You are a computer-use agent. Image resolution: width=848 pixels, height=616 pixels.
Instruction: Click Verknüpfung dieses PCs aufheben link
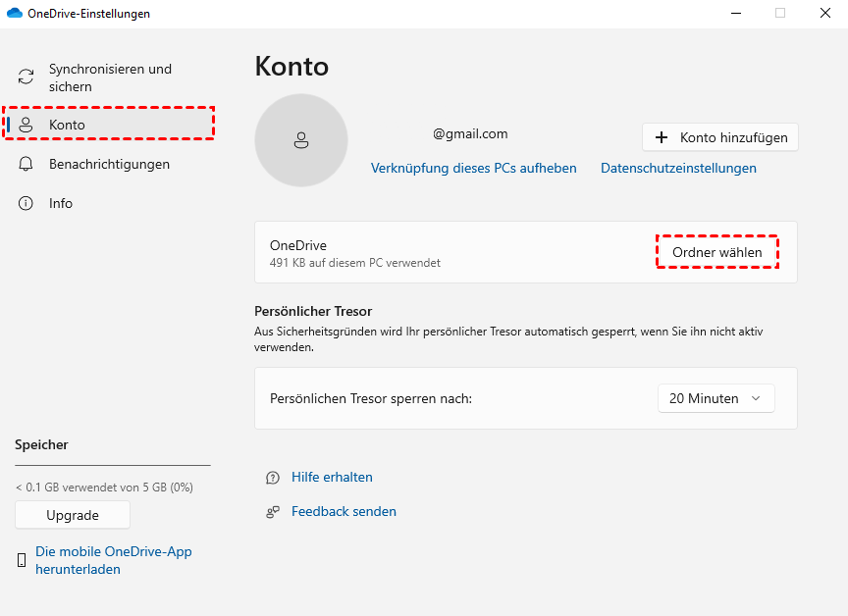(473, 168)
